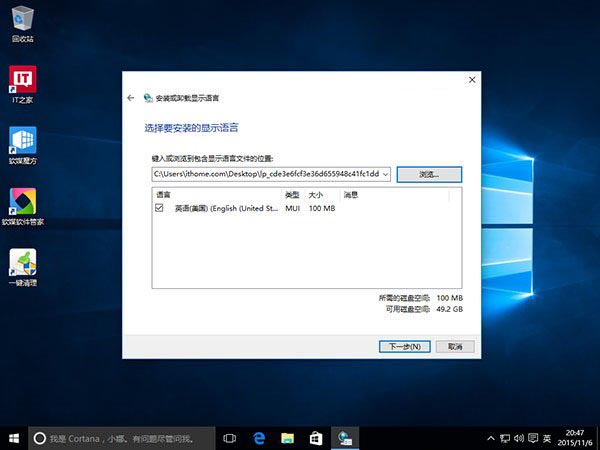This screenshot has height=450, width=600.
Task: Open the Store app in the taskbar
Action: pyautogui.click(x=315, y=438)
